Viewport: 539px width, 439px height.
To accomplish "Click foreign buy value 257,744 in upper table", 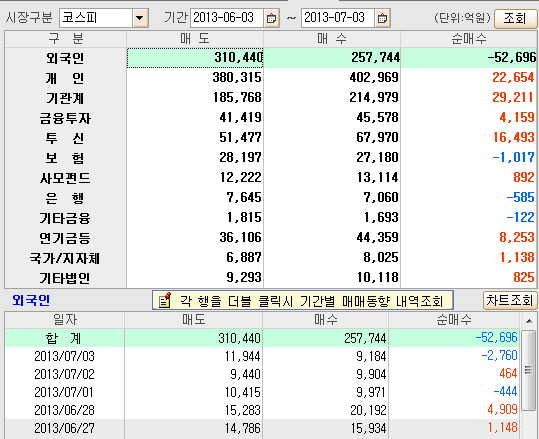I will click(375, 57).
